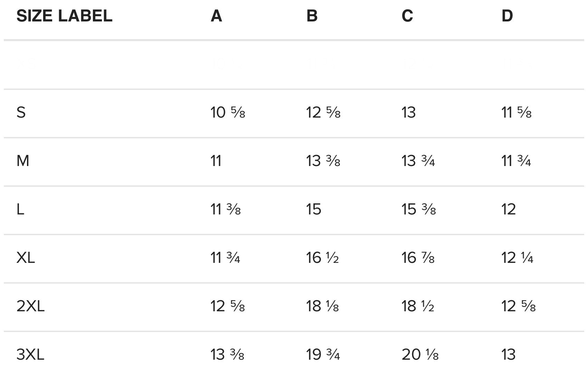
Task: Click the M size row label
Action: (x=23, y=161)
